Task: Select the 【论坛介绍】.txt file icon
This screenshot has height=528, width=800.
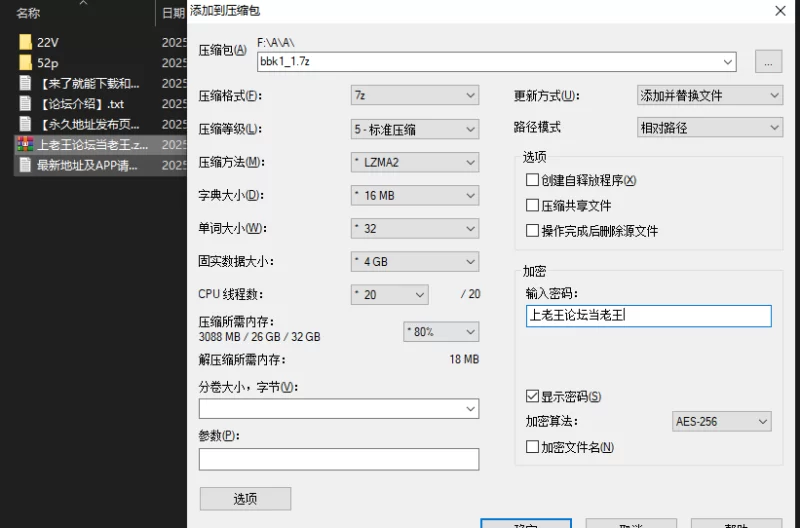Action: (x=25, y=104)
